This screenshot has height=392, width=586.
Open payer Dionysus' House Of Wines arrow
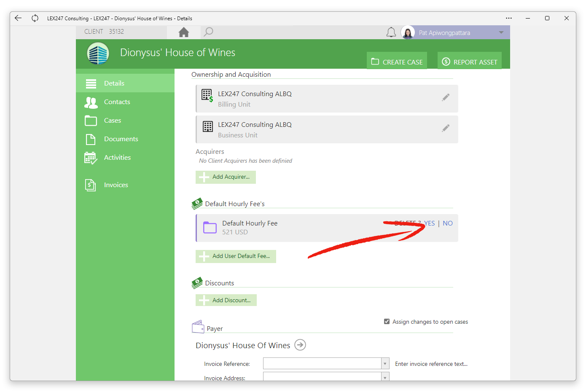tap(300, 345)
